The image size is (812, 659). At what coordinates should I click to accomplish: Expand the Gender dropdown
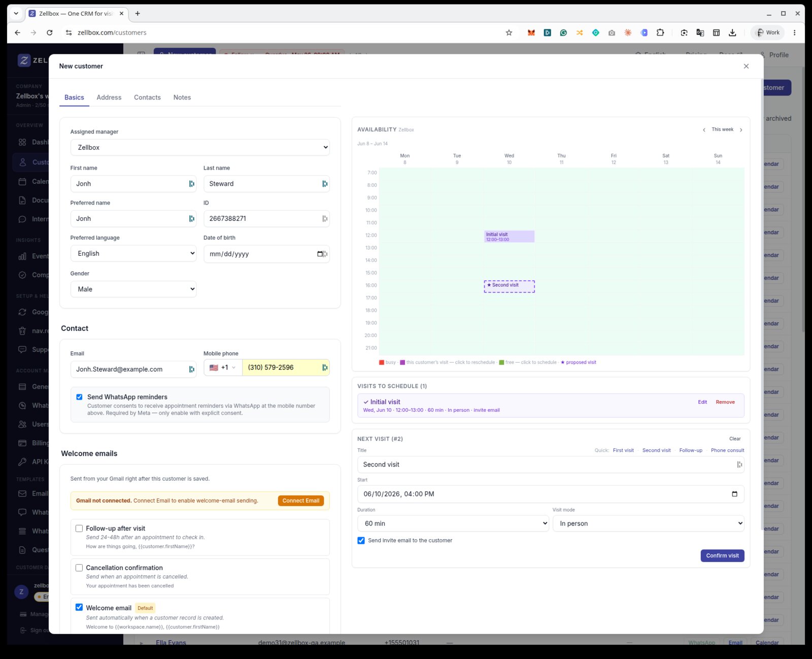[133, 289]
